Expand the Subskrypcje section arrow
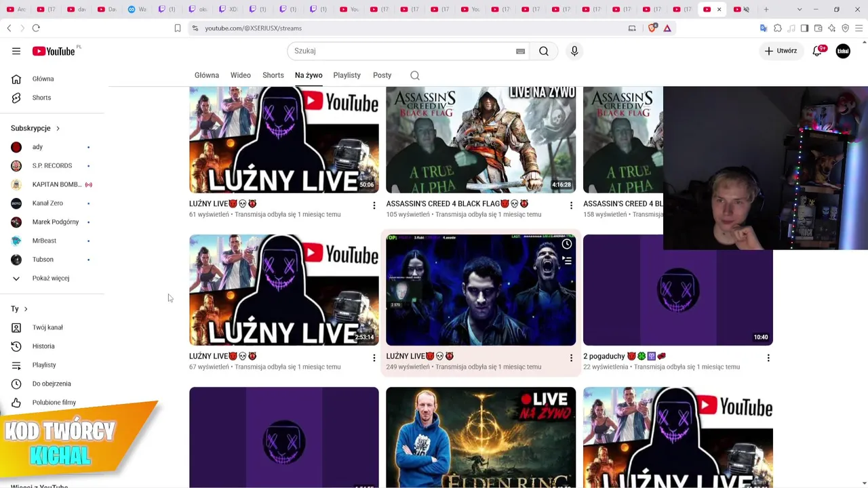The image size is (868, 488). pyautogui.click(x=58, y=128)
